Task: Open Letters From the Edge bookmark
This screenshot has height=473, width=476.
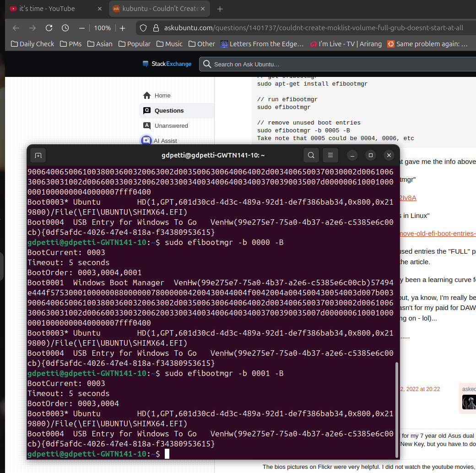Action: click(262, 44)
